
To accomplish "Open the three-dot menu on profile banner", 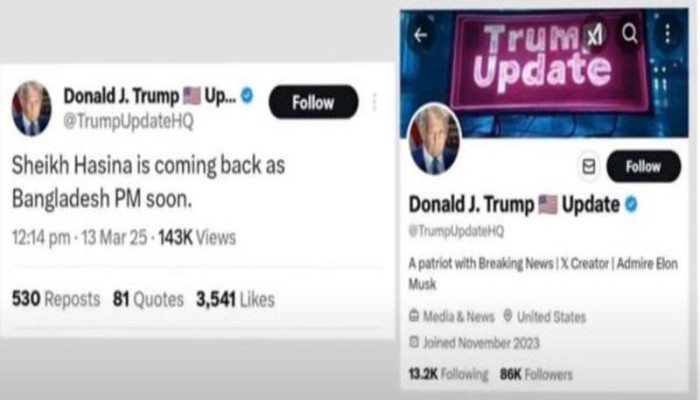I will point(667,33).
